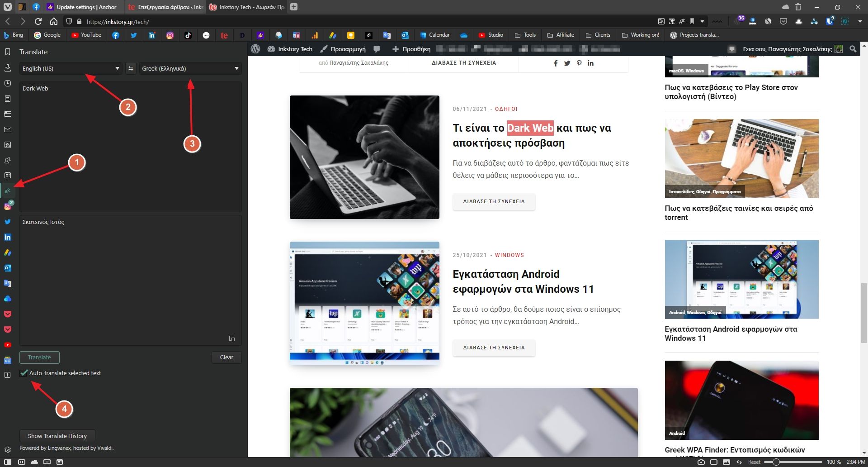The height and width of the screenshot is (467, 868).
Task: Click the QR code icon in address bar
Action: 671,21
